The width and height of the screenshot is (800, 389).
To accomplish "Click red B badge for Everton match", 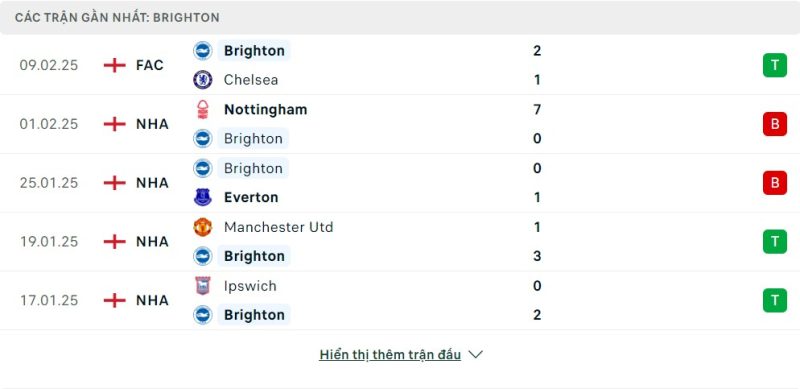I will click(x=774, y=183).
